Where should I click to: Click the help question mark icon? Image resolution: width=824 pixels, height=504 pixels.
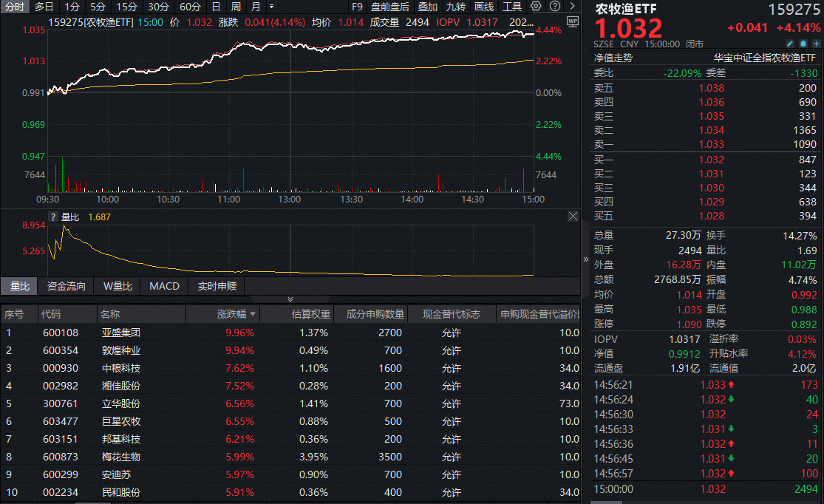pyautogui.click(x=555, y=6)
